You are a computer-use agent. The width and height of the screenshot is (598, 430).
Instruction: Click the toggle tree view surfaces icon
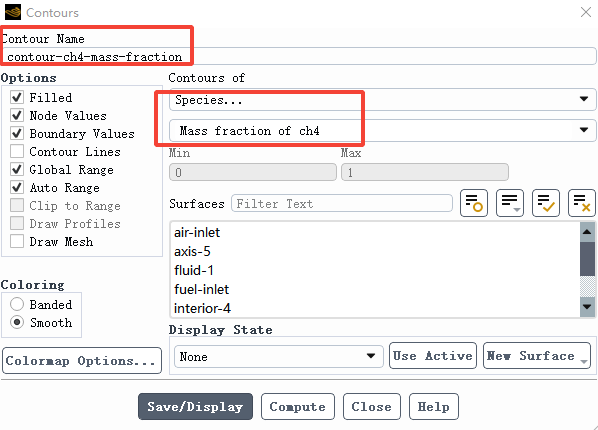(x=474, y=203)
